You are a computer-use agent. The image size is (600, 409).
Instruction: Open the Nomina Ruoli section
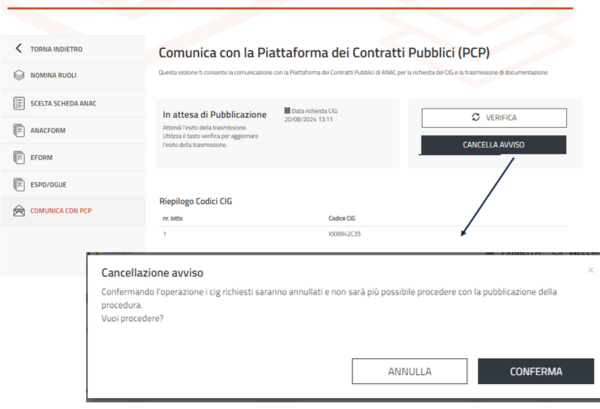tap(55, 75)
